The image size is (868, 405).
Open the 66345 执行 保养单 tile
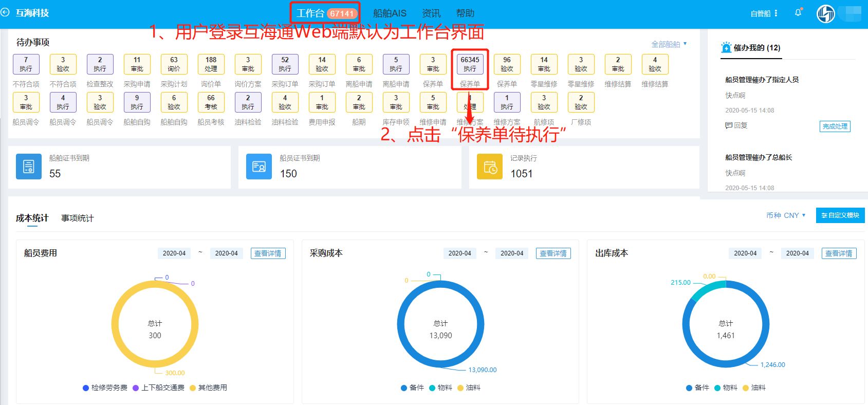click(x=470, y=64)
